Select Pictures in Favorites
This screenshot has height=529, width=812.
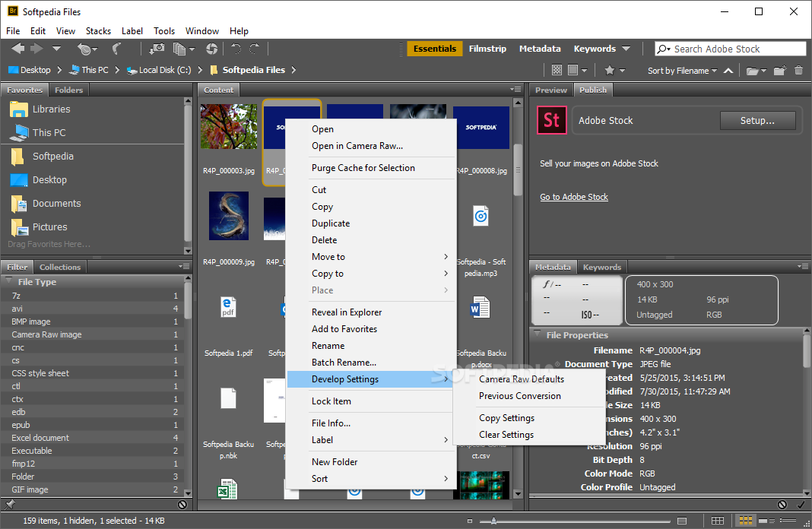[49, 226]
